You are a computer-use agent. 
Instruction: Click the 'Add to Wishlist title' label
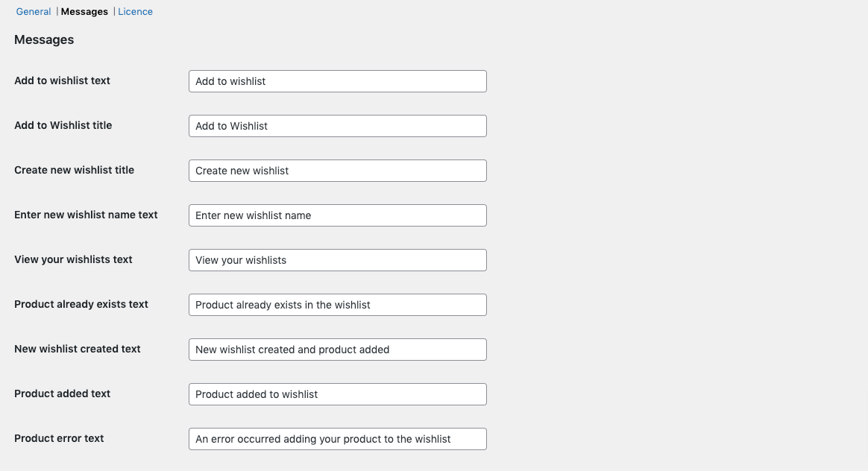point(63,125)
